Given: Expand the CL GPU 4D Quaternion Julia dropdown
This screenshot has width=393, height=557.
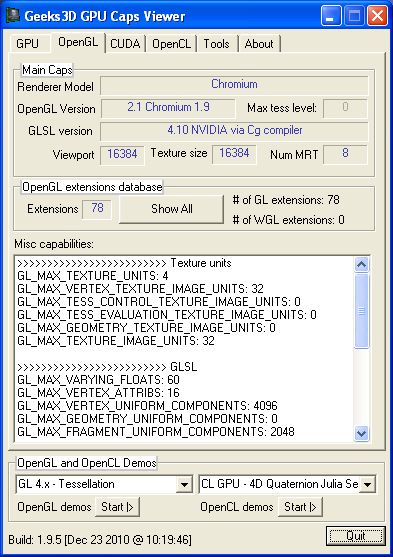Looking at the screenshot, I should [x=367, y=484].
